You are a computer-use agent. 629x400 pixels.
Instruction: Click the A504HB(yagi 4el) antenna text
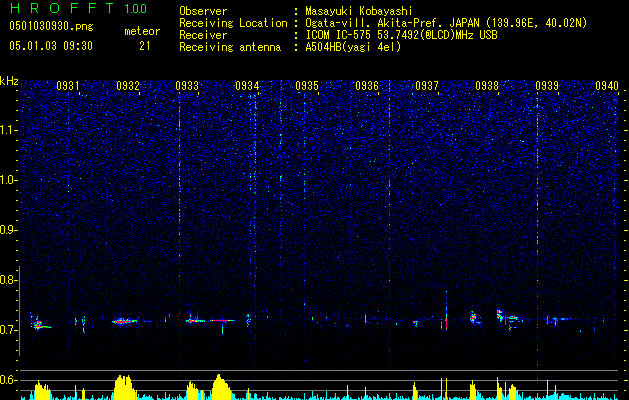(x=353, y=47)
